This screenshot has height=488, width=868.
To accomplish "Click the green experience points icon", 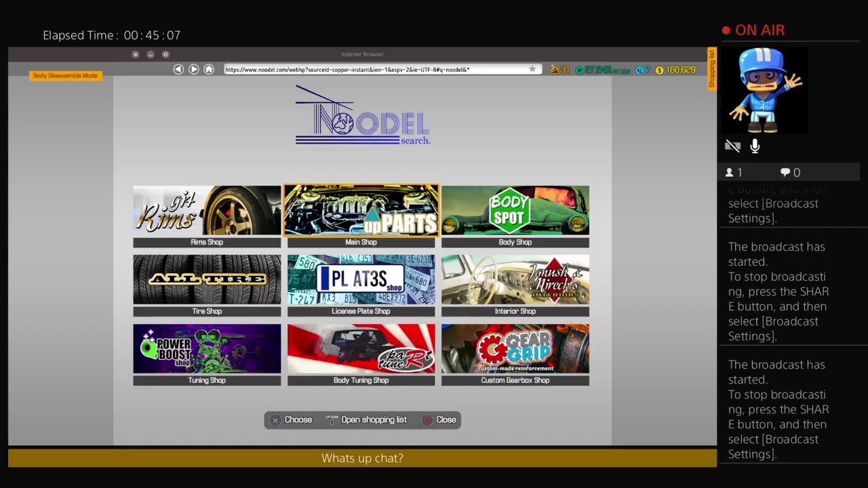I will point(579,70).
